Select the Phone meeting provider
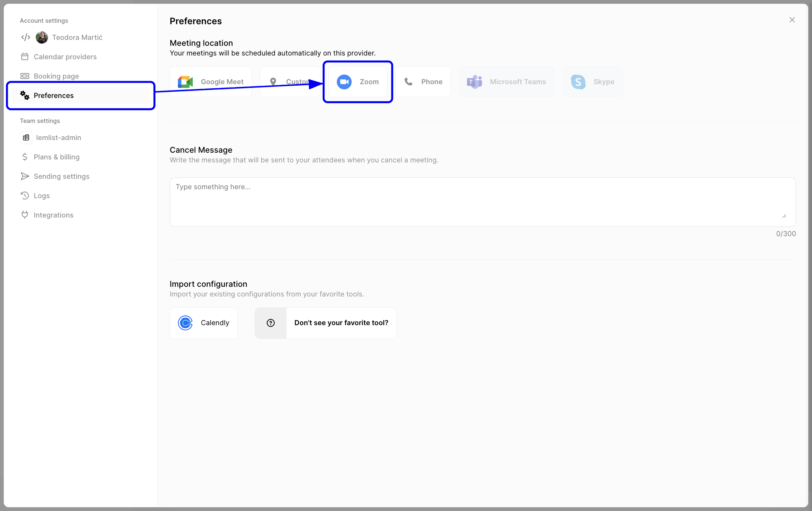The image size is (812, 511). (x=423, y=82)
